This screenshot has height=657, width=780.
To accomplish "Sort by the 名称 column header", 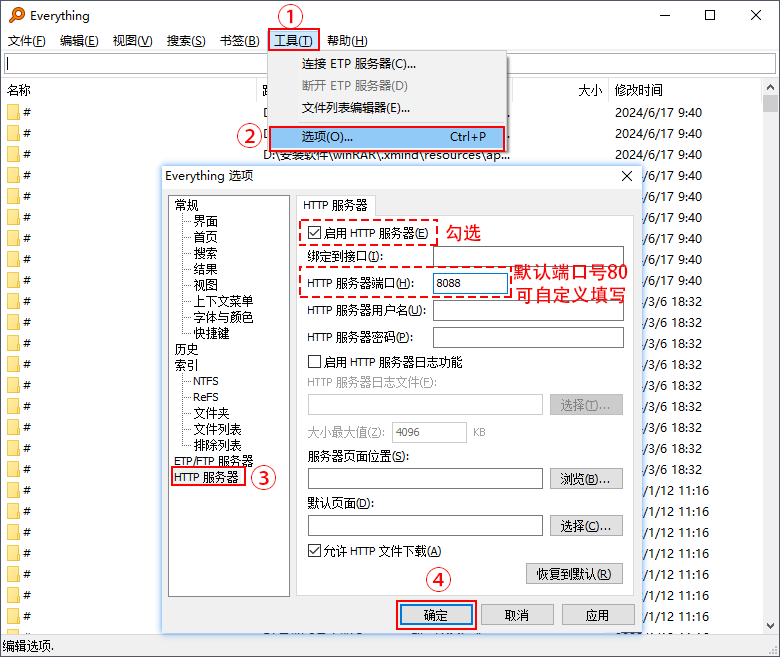I will 19,90.
